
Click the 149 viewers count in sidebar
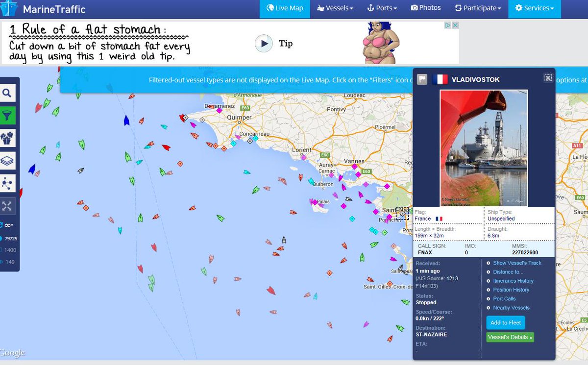10,262
